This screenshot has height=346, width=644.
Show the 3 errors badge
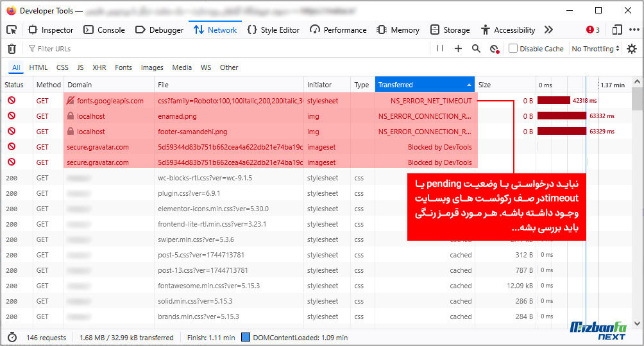coord(593,30)
